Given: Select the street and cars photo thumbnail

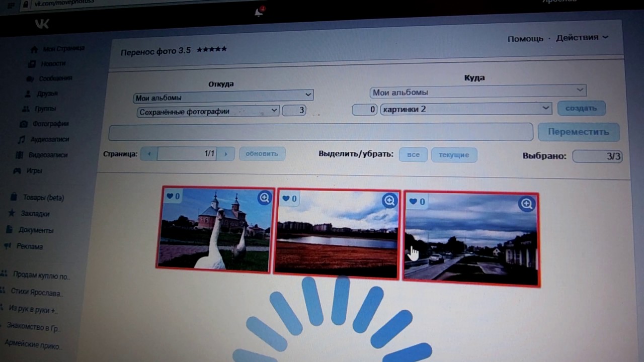Looking at the screenshot, I should coord(471,239).
